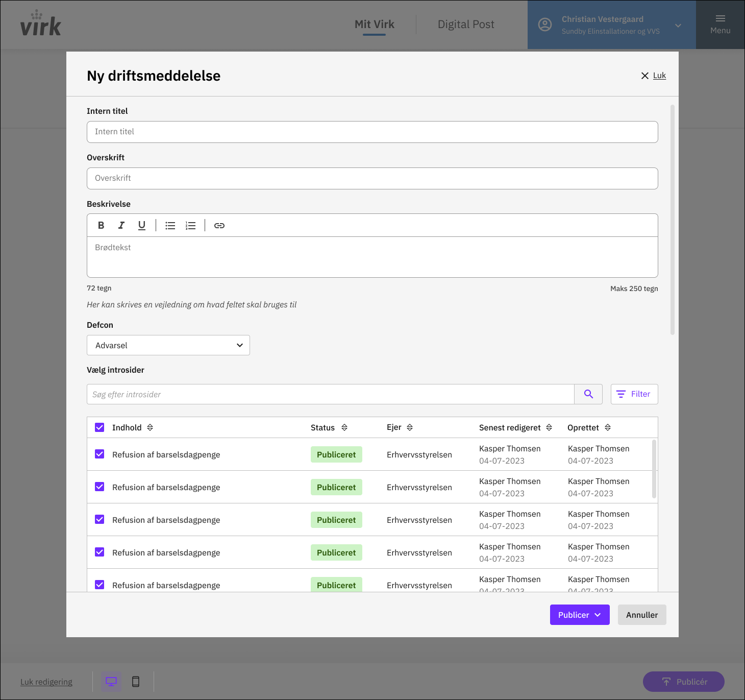Uncheck the fourth Refusion af barselsdagpenge row
This screenshot has width=745, height=700.
[x=100, y=552]
